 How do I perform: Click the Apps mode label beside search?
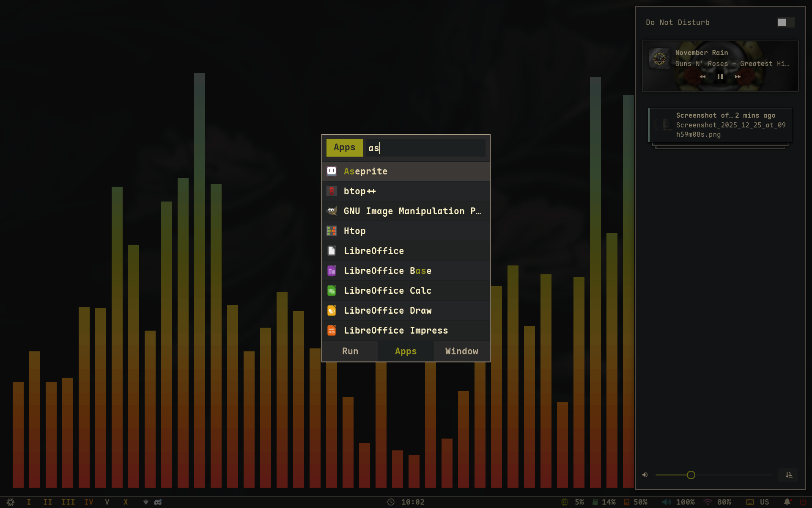pyautogui.click(x=344, y=148)
